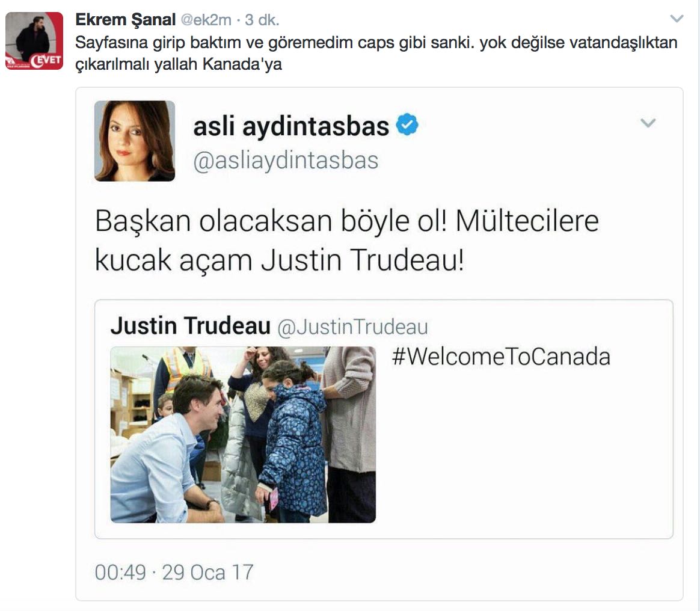
Task: Open the #WelcomeToCanada hashtag
Action: coord(501,357)
